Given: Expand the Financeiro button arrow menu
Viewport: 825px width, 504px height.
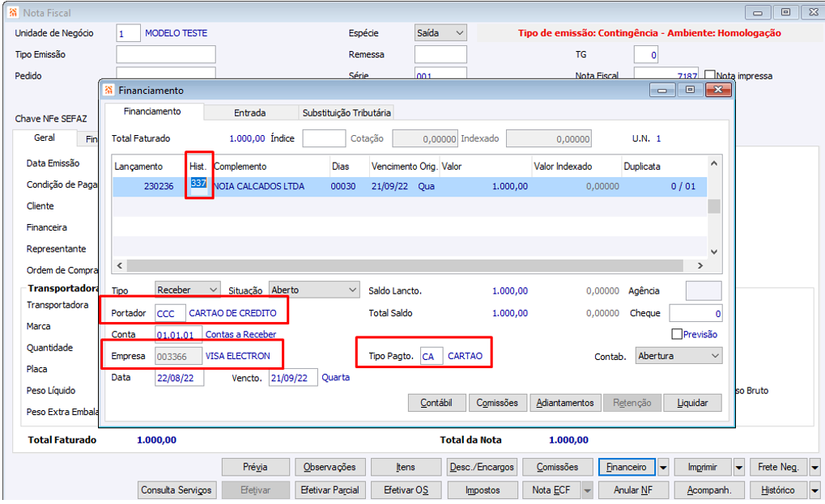Looking at the screenshot, I should [x=663, y=468].
